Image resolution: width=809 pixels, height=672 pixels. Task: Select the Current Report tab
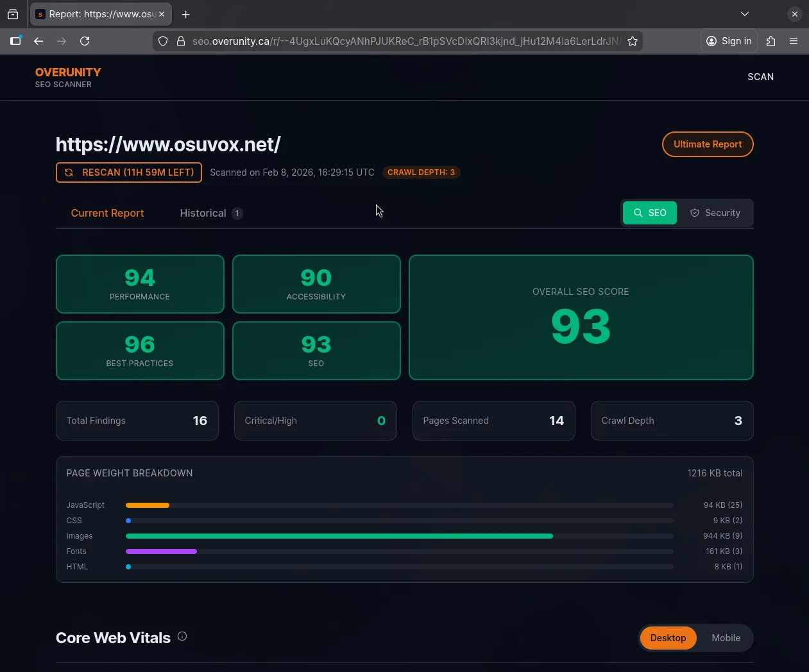(x=107, y=213)
